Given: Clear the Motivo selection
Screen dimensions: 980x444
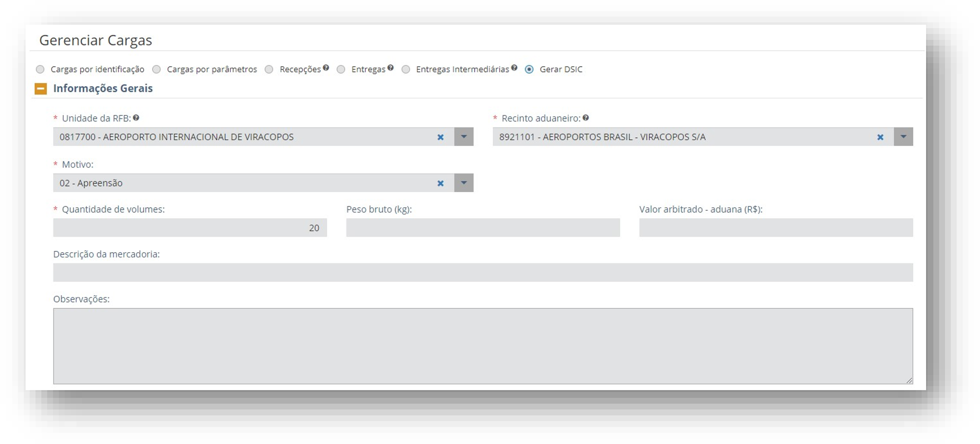Looking at the screenshot, I should pyautogui.click(x=440, y=183).
